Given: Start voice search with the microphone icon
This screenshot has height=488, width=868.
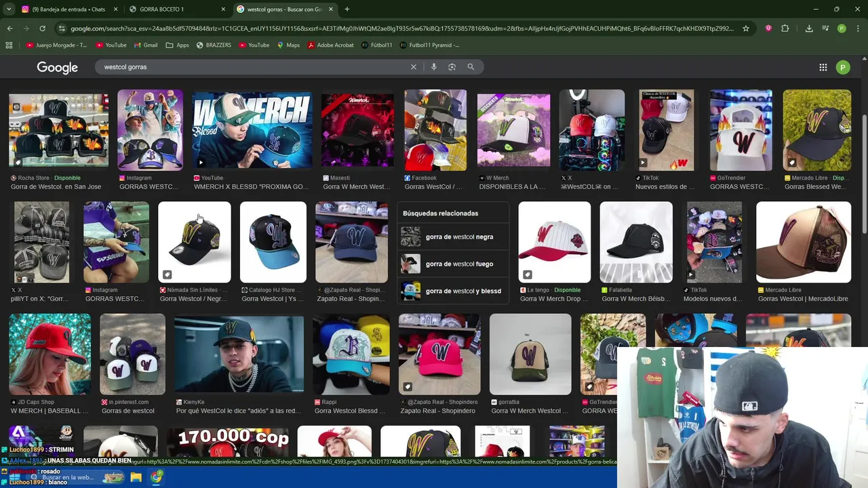Looking at the screenshot, I should [x=434, y=67].
